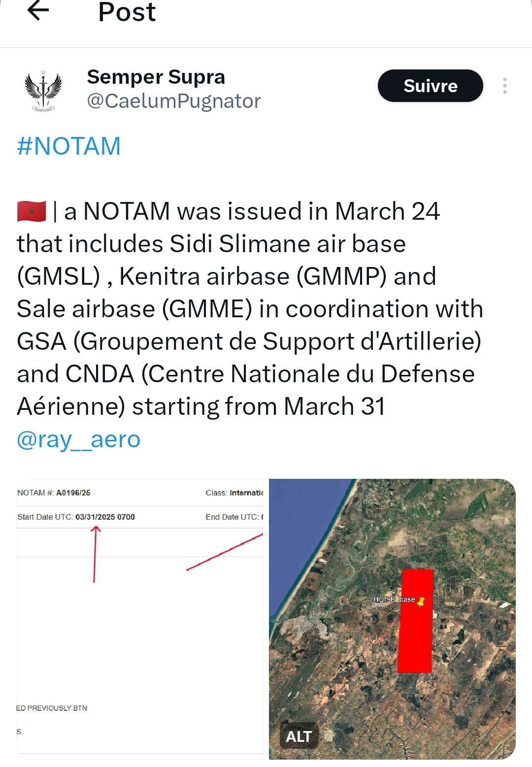
Task: Tap the Post header title
Action: point(127,12)
